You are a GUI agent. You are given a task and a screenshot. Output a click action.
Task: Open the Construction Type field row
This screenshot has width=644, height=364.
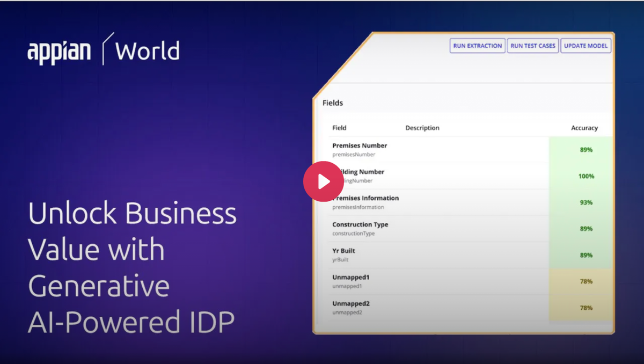coord(360,228)
